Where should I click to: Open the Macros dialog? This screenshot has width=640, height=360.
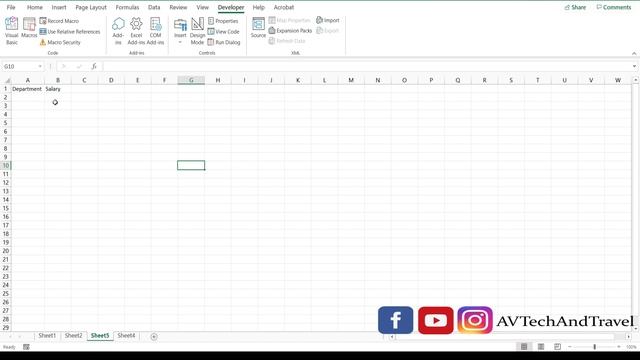pyautogui.click(x=29, y=28)
